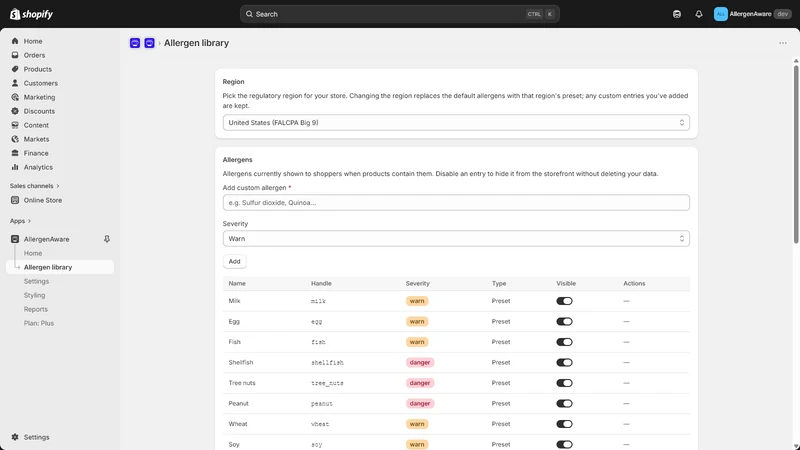Click the scrollbar down arrow
This screenshot has width=800, height=450.
tap(796, 446)
